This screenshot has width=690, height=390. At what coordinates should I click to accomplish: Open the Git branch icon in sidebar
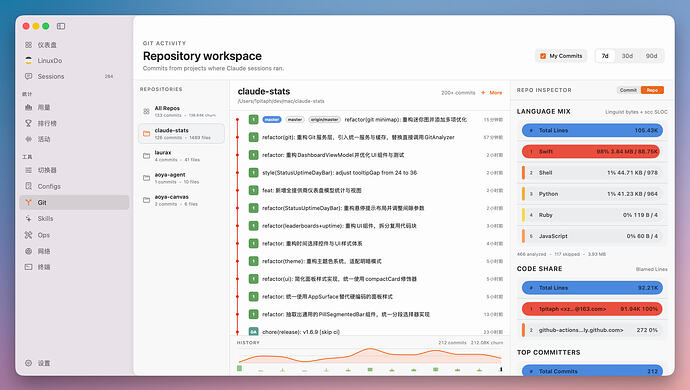[x=29, y=202]
